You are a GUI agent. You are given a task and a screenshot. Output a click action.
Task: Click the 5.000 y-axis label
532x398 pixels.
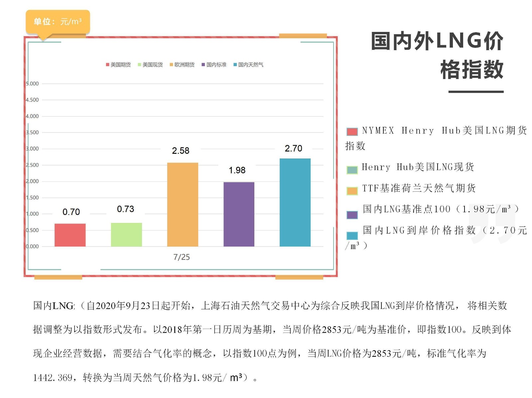click(x=32, y=84)
